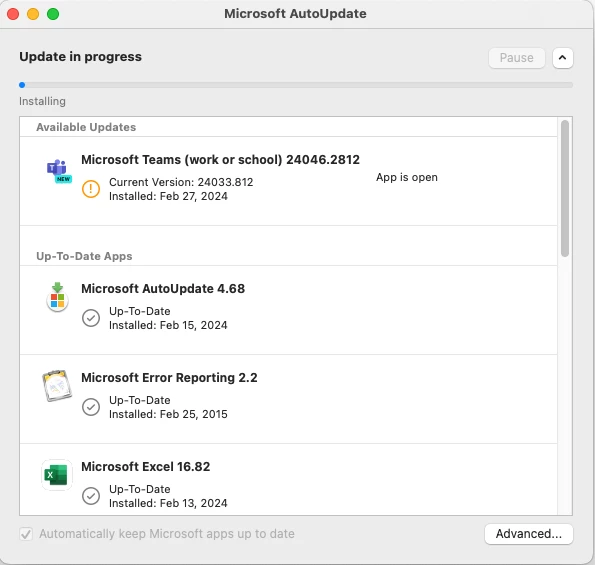
Task: Toggle Automatically keep Microsoft apps up to date
Action: [26, 534]
